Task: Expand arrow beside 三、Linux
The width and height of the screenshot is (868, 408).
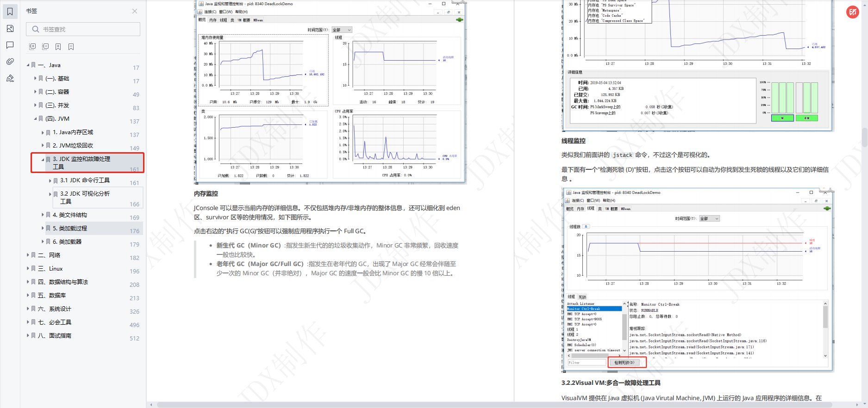Action: click(28, 269)
